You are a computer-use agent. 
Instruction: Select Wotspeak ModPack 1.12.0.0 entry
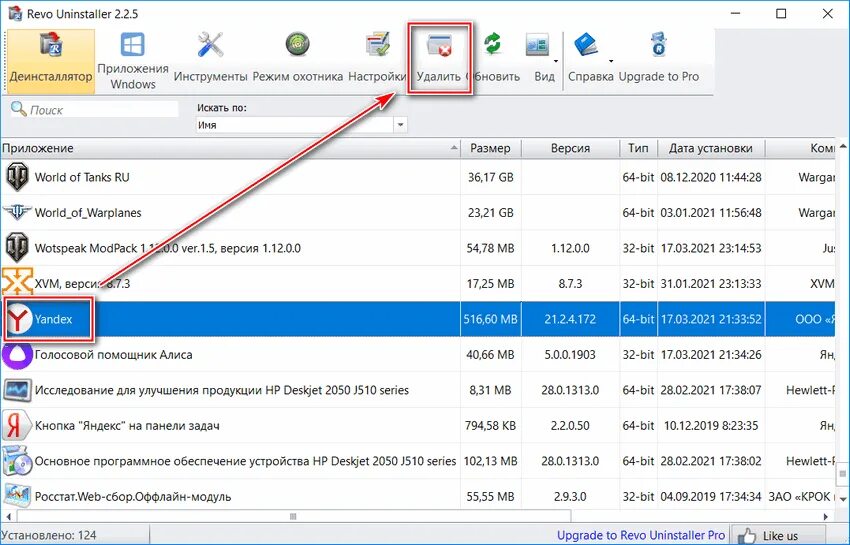[168, 248]
